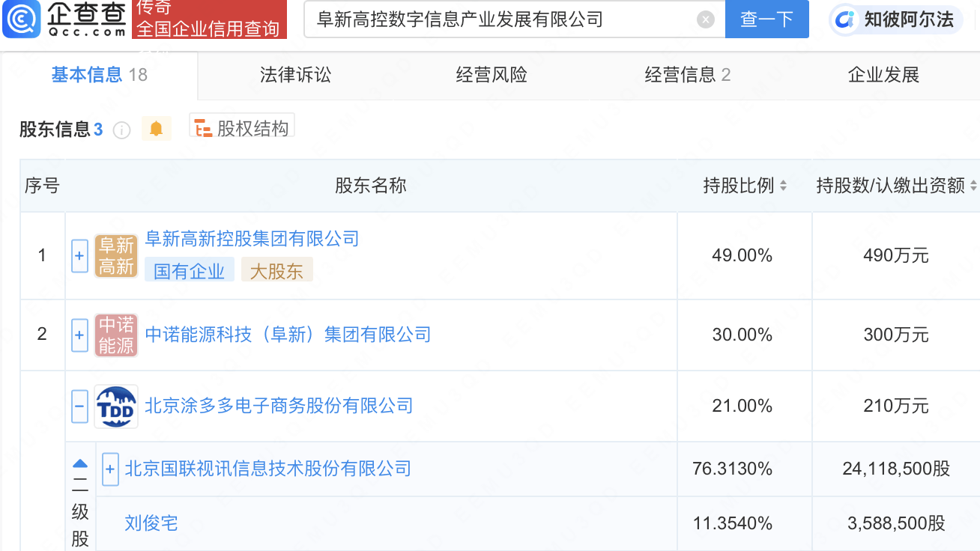Open 刘俊宅 person link
This screenshot has width=980, height=551.
[151, 523]
